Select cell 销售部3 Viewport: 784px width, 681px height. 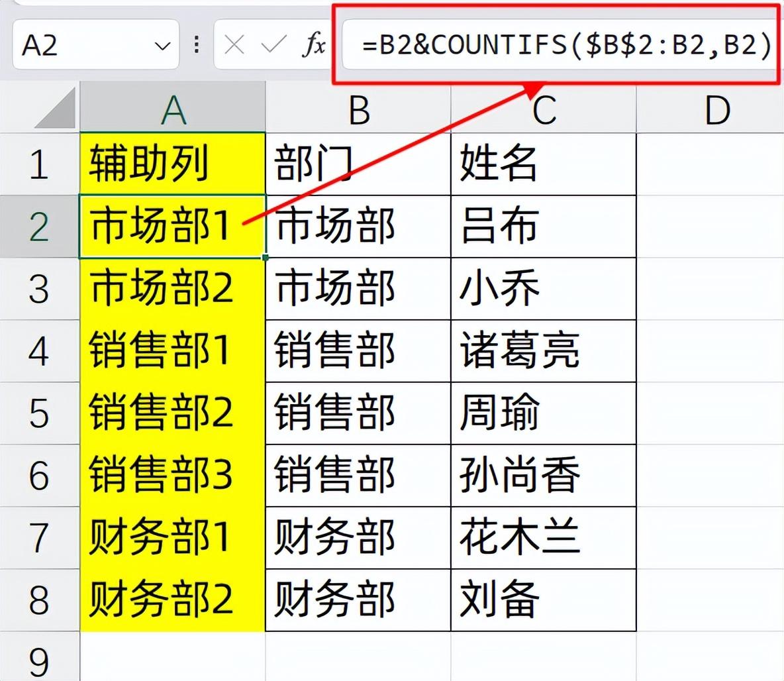[173, 476]
